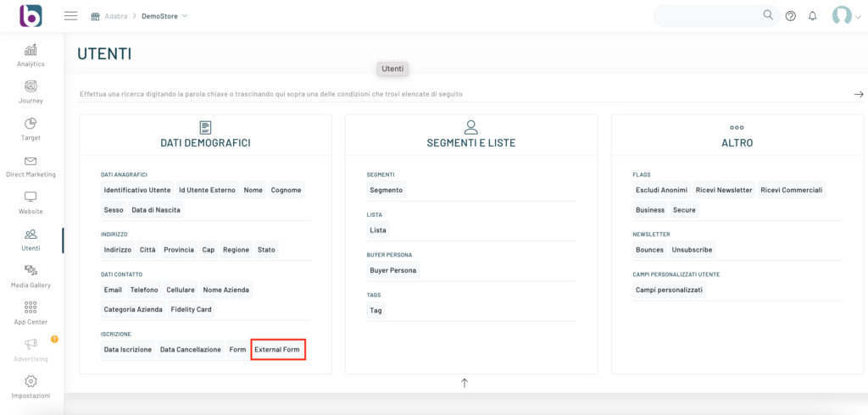The width and height of the screenshot is (868, 415).
Task: Expand the DemoStore dropdown
Action: [x=164, y=16]
